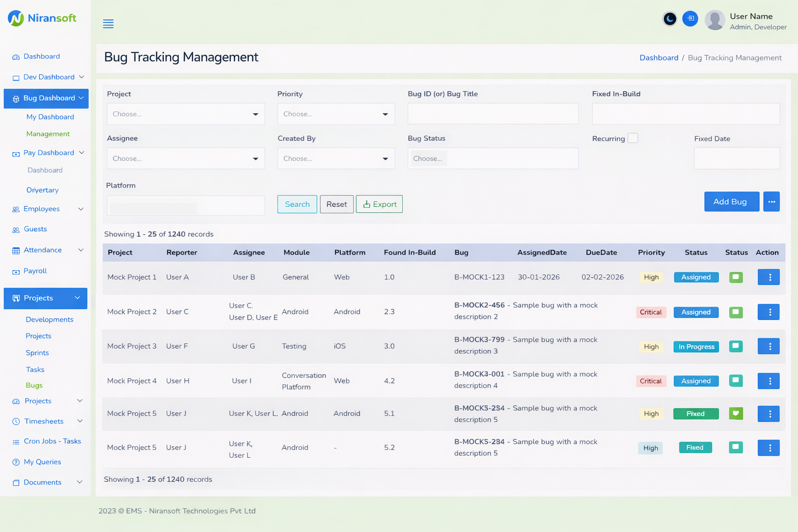The width and height of the screenshot is (798, 532).
Task: Enable the Recurring checkbox
Action: [633, 138]
